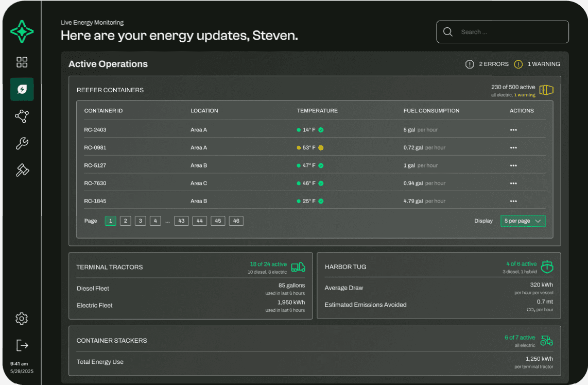Select container ID RC-2403
The width and height of the screenshot is (588, 385).
(95, 130)
